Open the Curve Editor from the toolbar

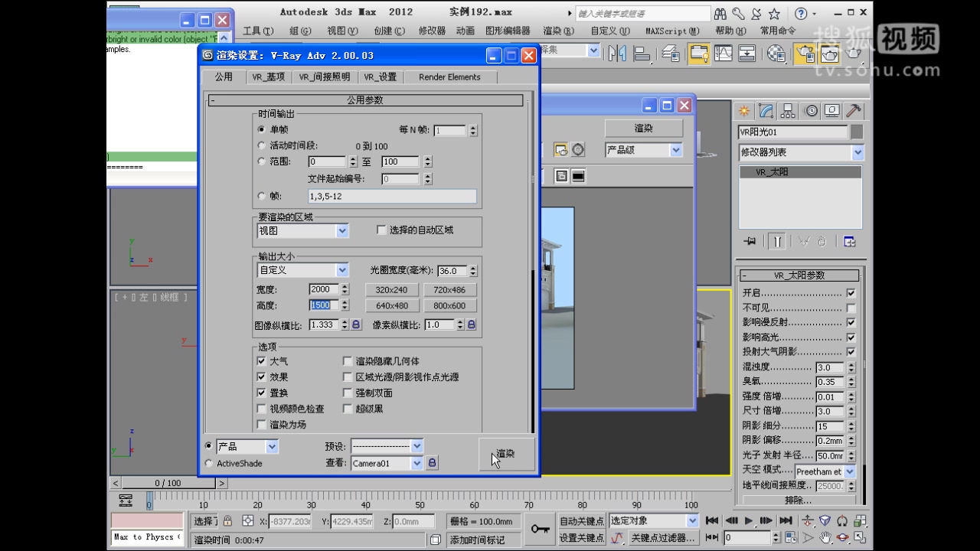[724, 54]
